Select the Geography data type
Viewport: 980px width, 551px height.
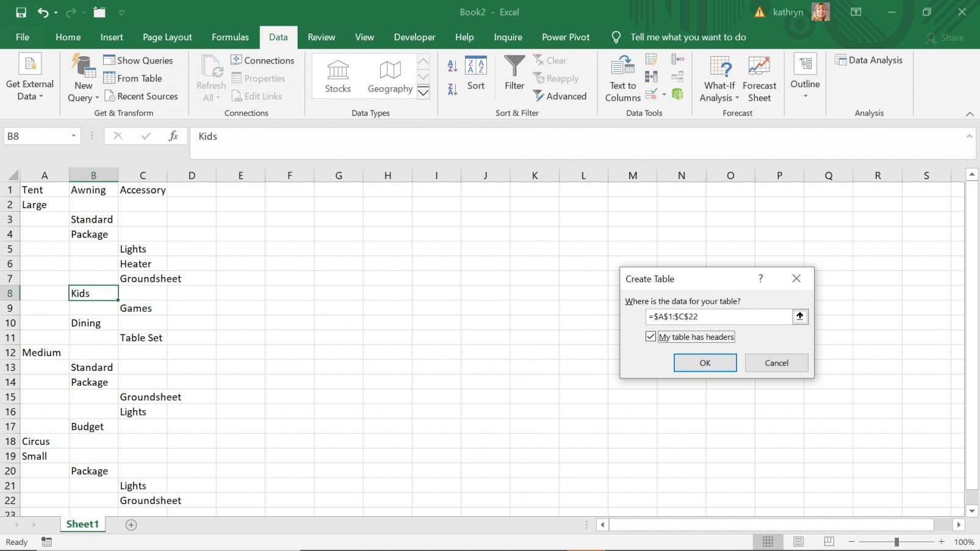[x=390, y=76]
